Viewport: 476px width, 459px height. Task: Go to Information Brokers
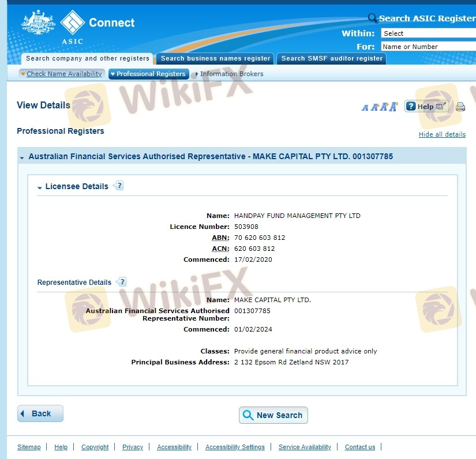231,74
